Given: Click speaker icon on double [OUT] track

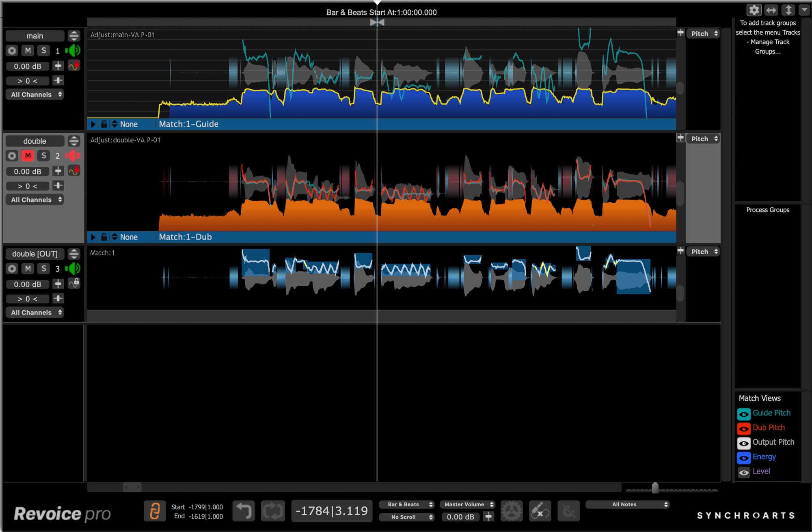Looking at the screenshot, I should tap(73, 269).
